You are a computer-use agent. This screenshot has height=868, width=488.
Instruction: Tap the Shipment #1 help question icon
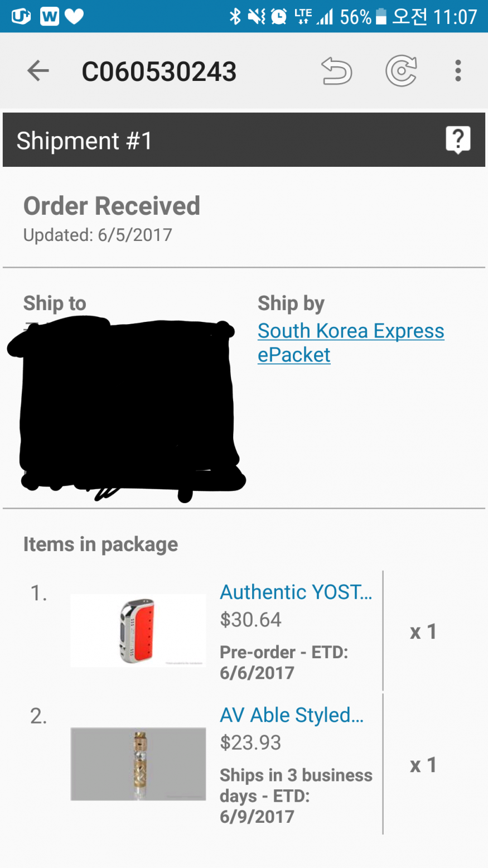458,139
